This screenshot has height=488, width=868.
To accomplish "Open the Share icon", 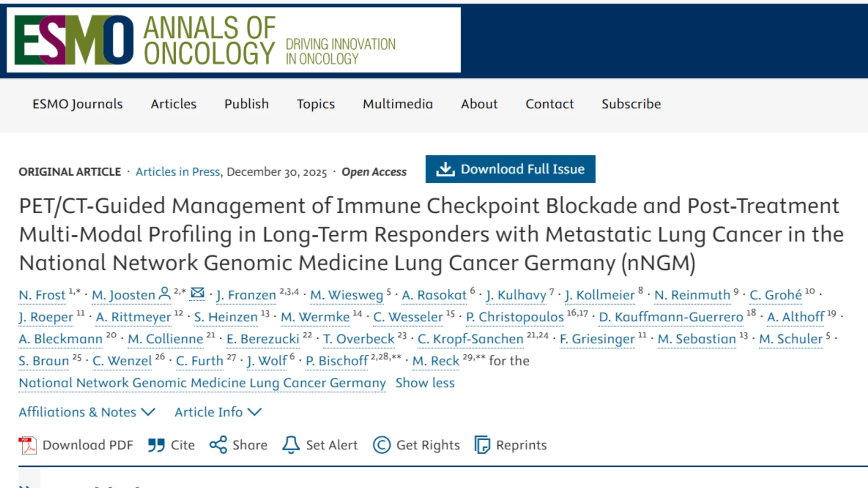I will coord(218,444).
